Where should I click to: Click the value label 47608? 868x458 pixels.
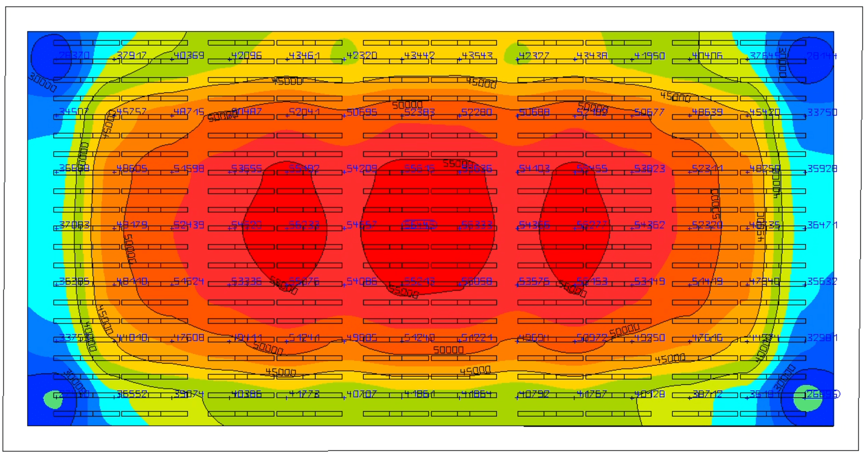(x=189, y=338)
